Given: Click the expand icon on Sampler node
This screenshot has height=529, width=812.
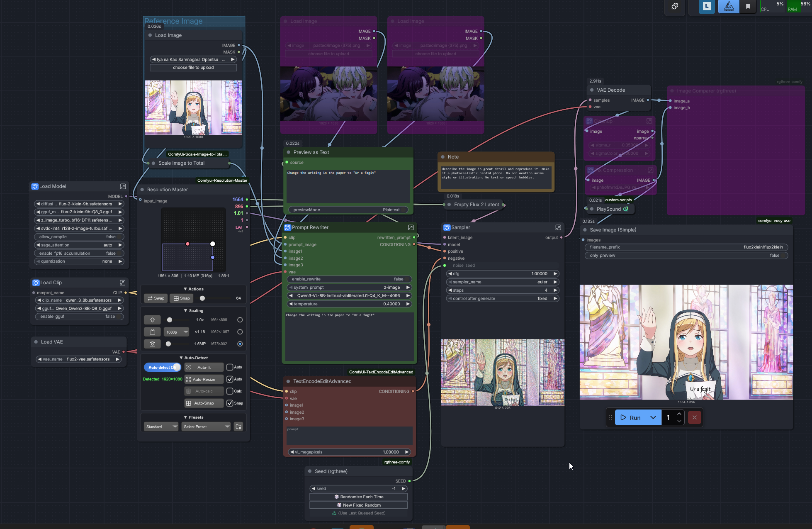Looking at the screenshot, I should coord(558,227).
